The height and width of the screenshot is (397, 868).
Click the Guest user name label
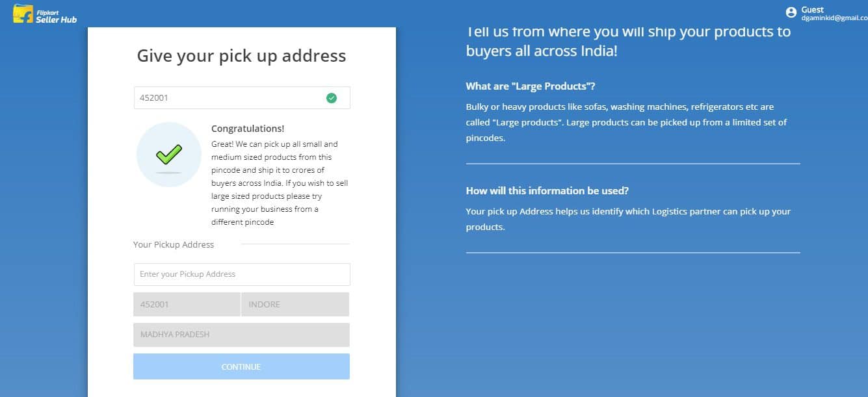(813, 10)
